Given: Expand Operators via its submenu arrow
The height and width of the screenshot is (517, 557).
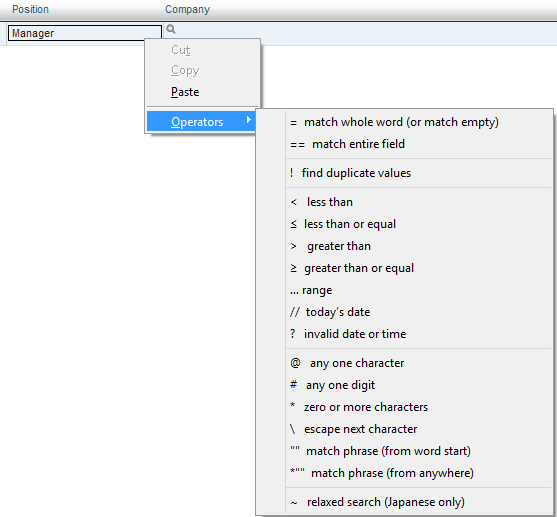Looking at the screenshot, I should 249,120.
